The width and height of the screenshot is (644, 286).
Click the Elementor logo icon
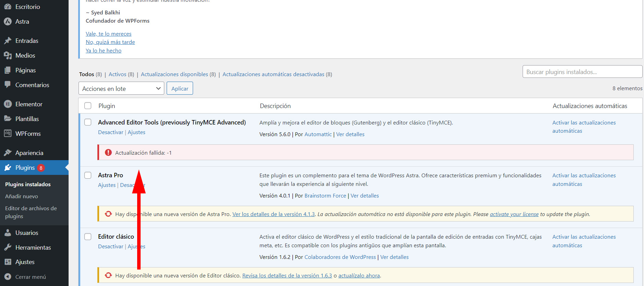coord(8,104)
